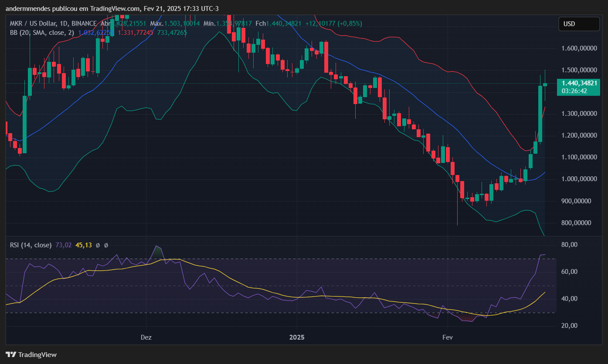Click the Fev label on time axis
The height and width of the screenshot is (364, 608).
(x=447, y=337)
